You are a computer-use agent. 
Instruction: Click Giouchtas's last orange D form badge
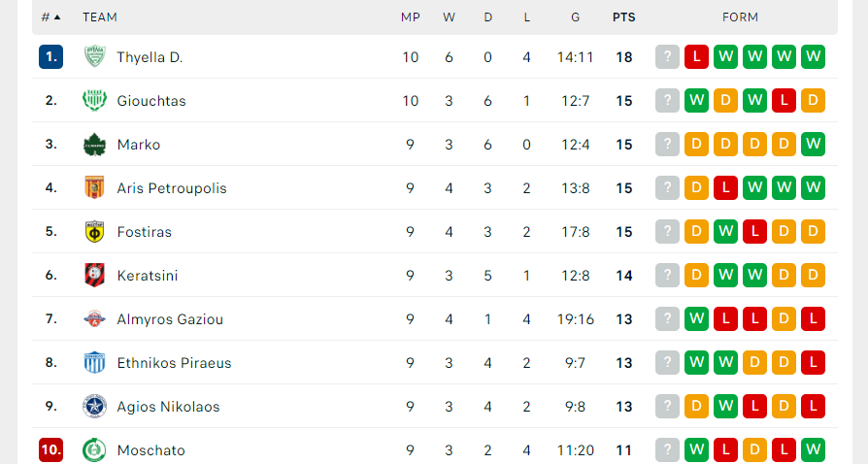click(813, 100)
